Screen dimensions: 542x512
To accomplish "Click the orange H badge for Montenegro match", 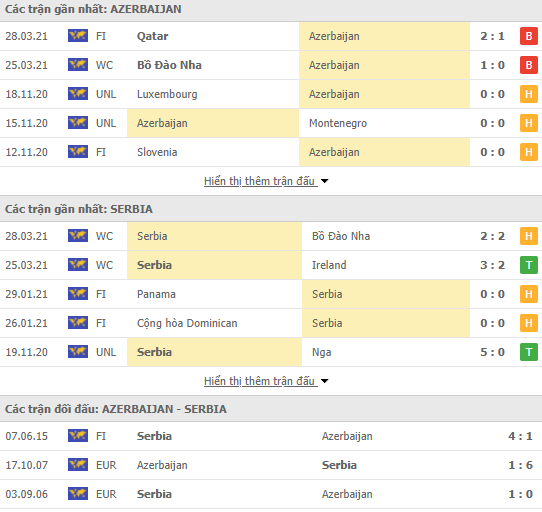I will (529, 123).
